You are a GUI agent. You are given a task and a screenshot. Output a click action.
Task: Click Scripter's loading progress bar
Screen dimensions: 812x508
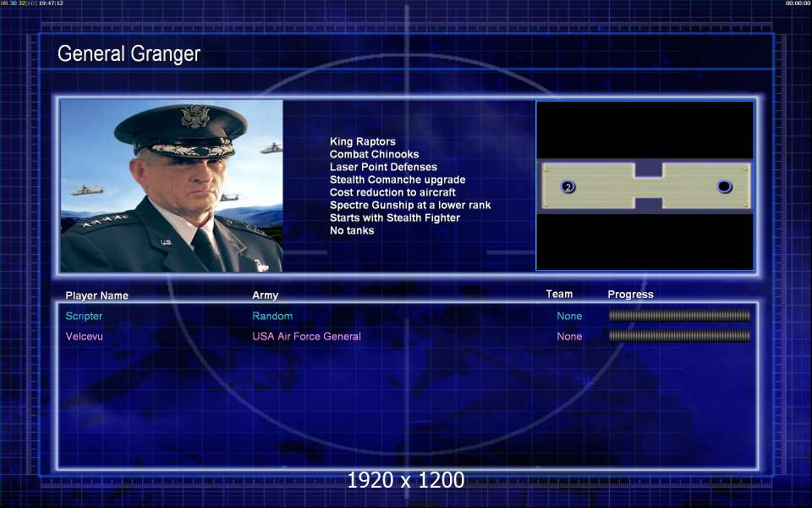point(679,316)
